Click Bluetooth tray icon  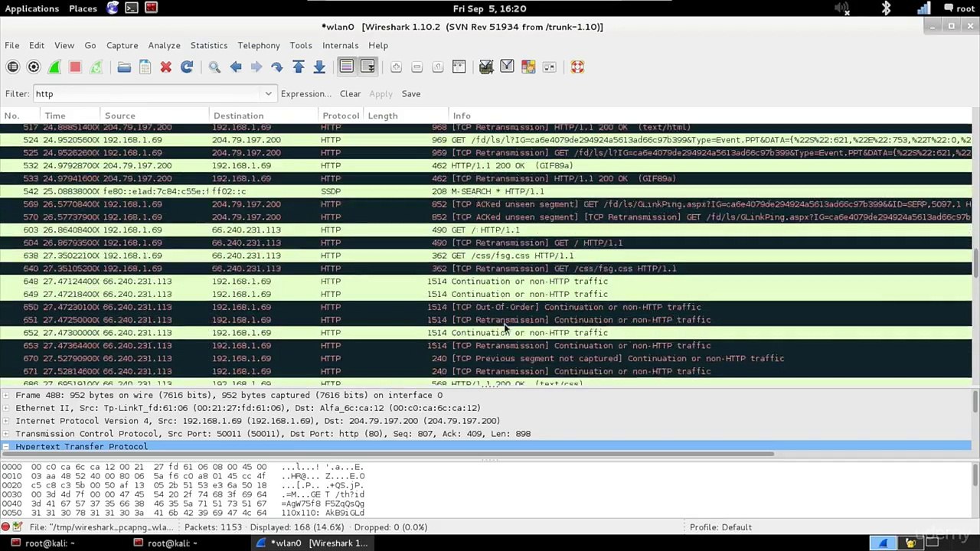click(887, 8)
